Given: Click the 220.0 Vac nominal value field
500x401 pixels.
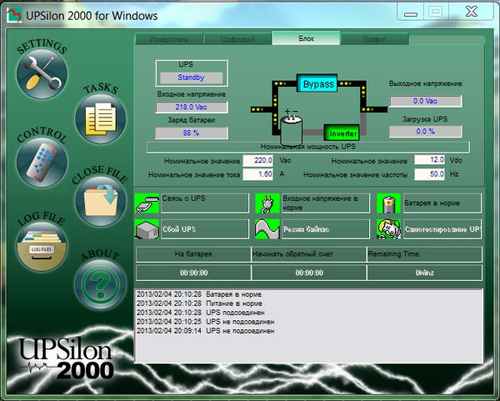Looking at the screenshot, I should [x=258, y=161].
